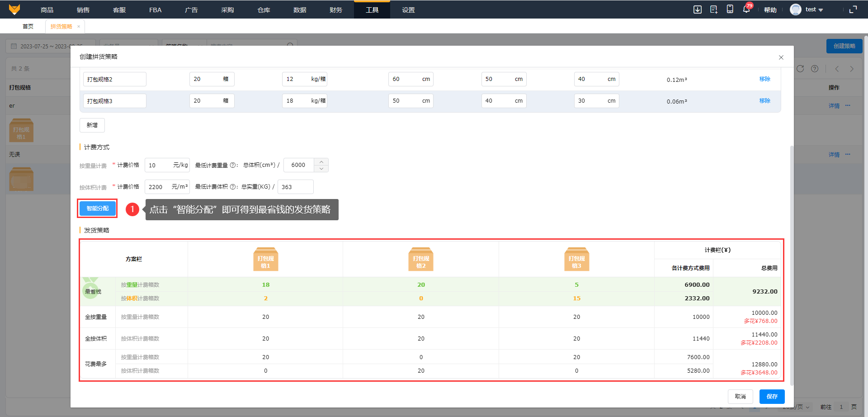Click the help question icon beside refresh

pyautogui.click(x=815, y=69)
